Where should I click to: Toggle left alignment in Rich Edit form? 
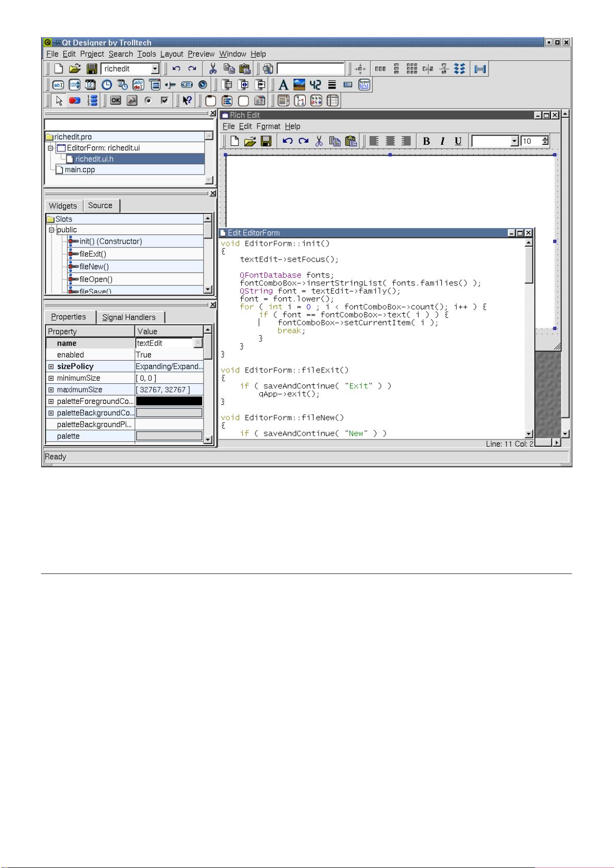[374, 141]
